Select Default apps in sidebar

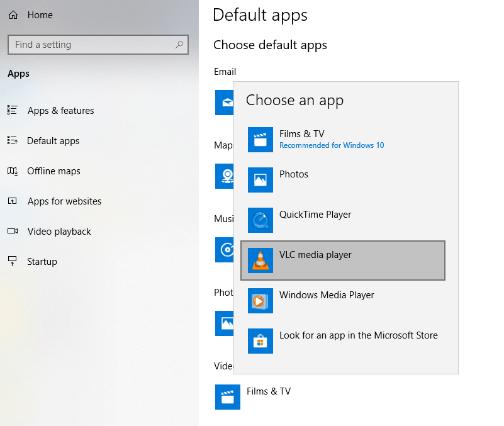[x=53, y=140]
